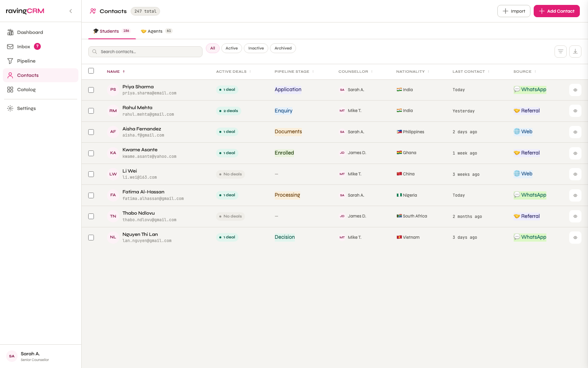Open the Catalog section
The image size is (588, 368).
(26, 90)
